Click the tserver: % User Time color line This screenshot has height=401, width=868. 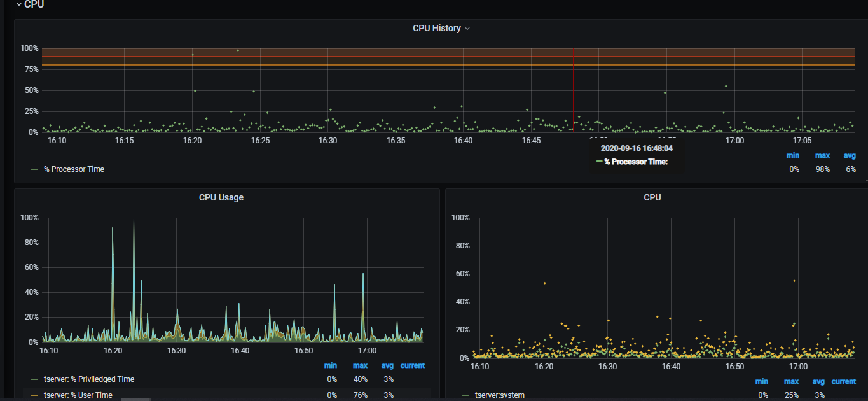pyautogui.click(x=34, y=395)
